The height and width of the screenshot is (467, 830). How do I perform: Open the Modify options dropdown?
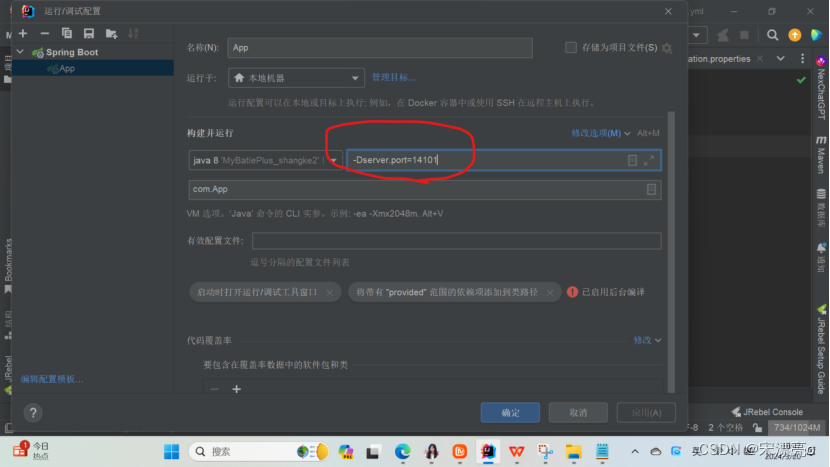point(600,133)
